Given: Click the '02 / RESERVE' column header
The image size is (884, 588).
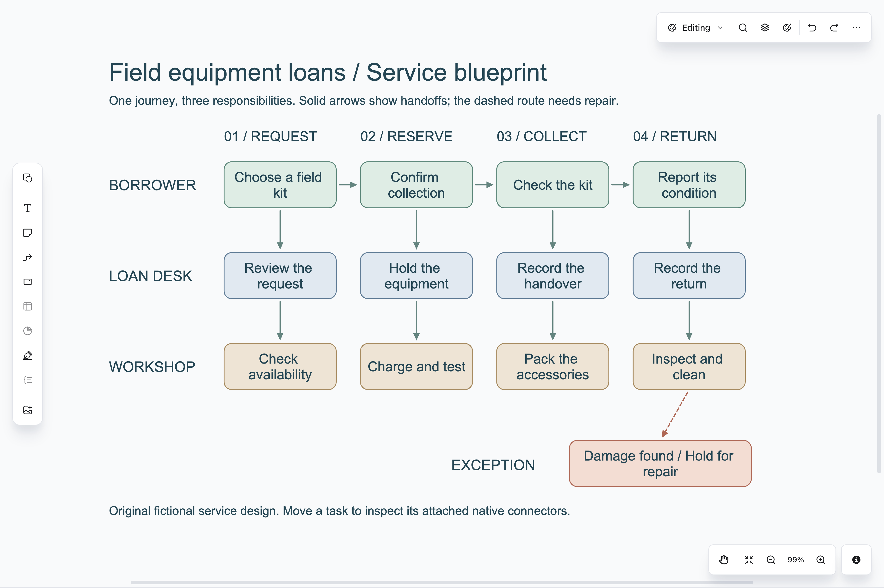Looking at the screenshot, I should [406, 136].
